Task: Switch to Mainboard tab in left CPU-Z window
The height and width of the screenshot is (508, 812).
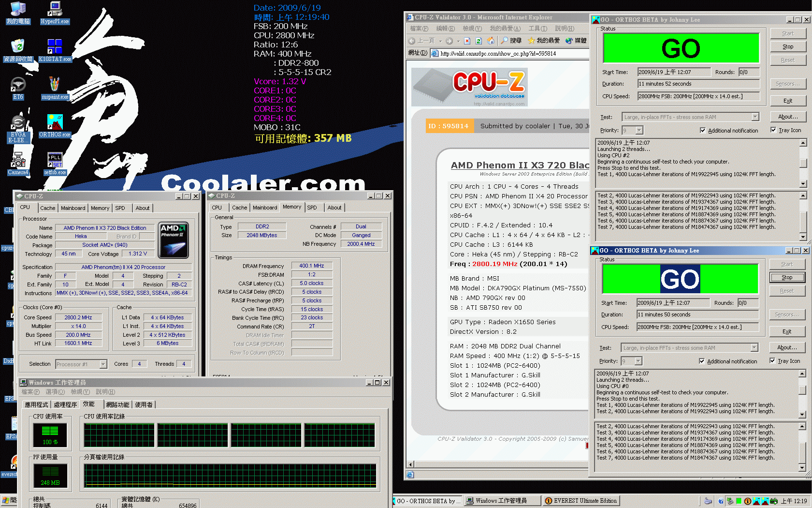Action: tap(73, 208)
